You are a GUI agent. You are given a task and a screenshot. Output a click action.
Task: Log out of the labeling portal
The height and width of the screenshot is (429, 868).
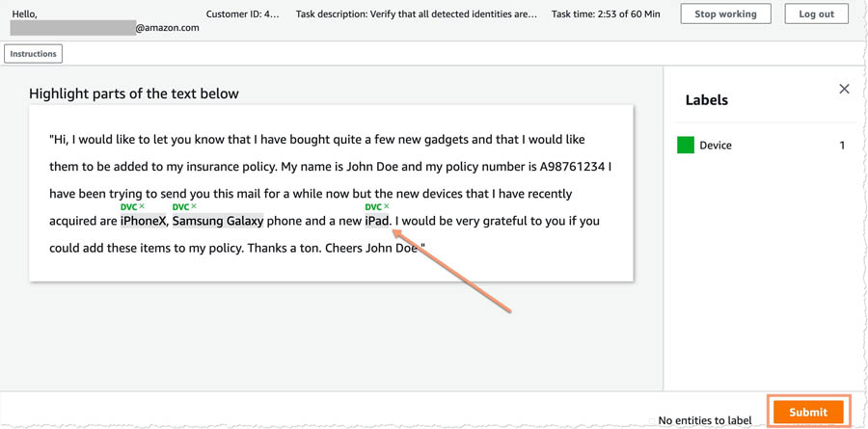(x=817, y=13)
